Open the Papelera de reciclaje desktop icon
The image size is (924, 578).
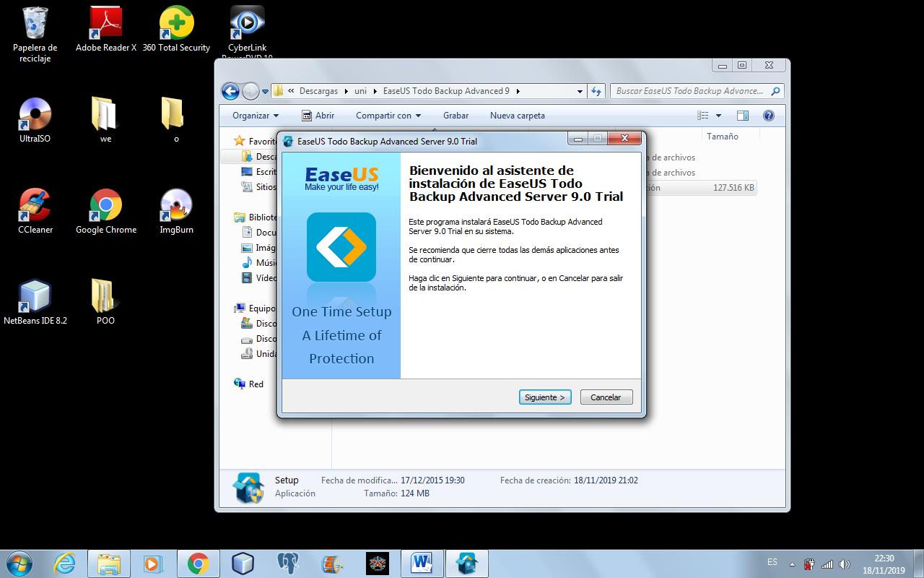click(x=35, y=35)
